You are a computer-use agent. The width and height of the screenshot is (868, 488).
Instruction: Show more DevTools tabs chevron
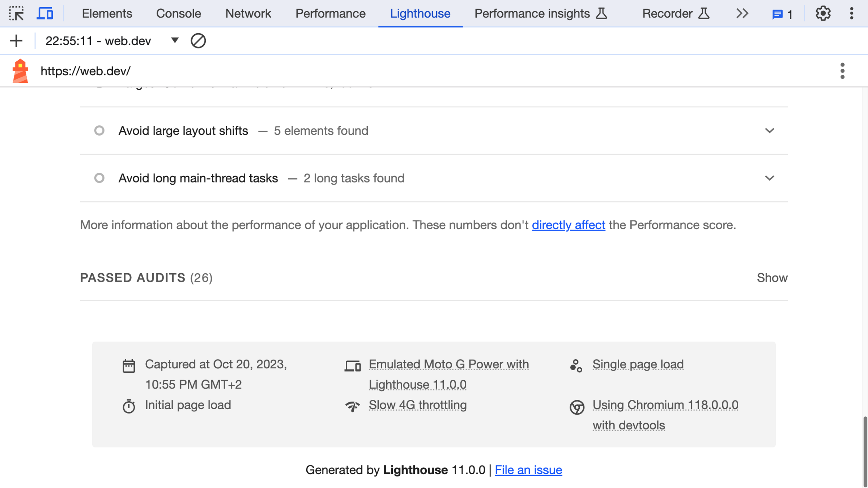pos(742,14)
